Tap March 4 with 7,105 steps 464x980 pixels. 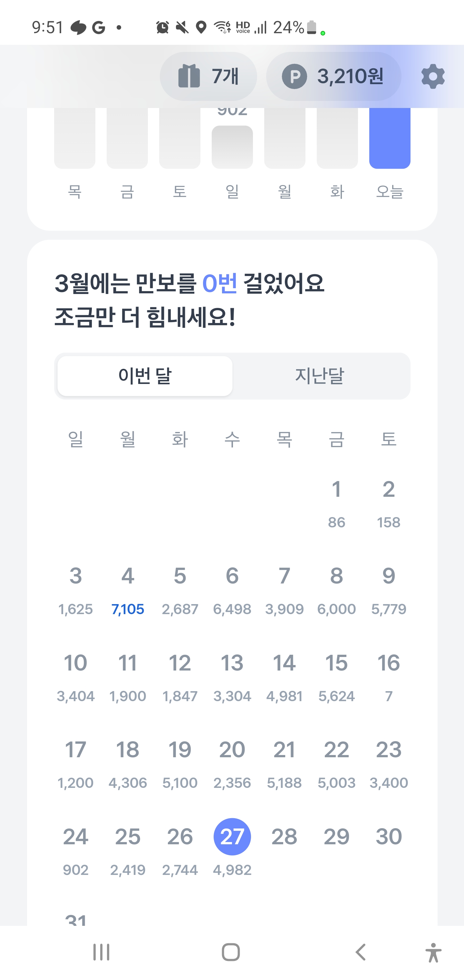pos(128,590)
